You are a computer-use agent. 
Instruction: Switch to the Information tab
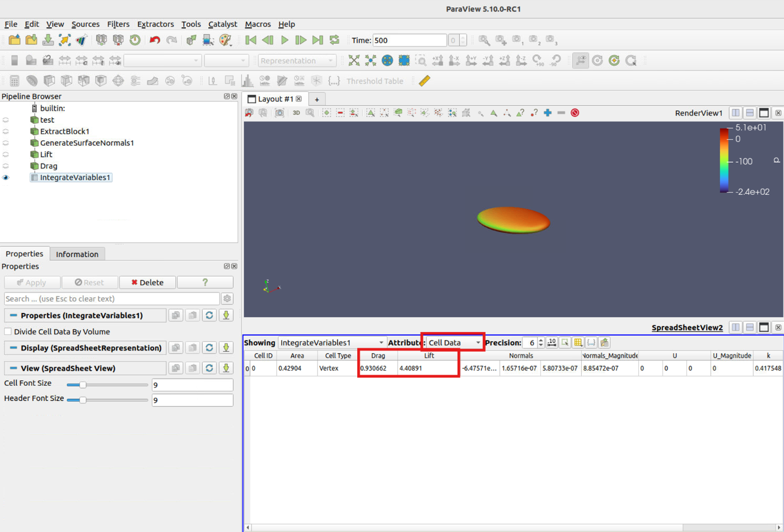click(77, 254)
